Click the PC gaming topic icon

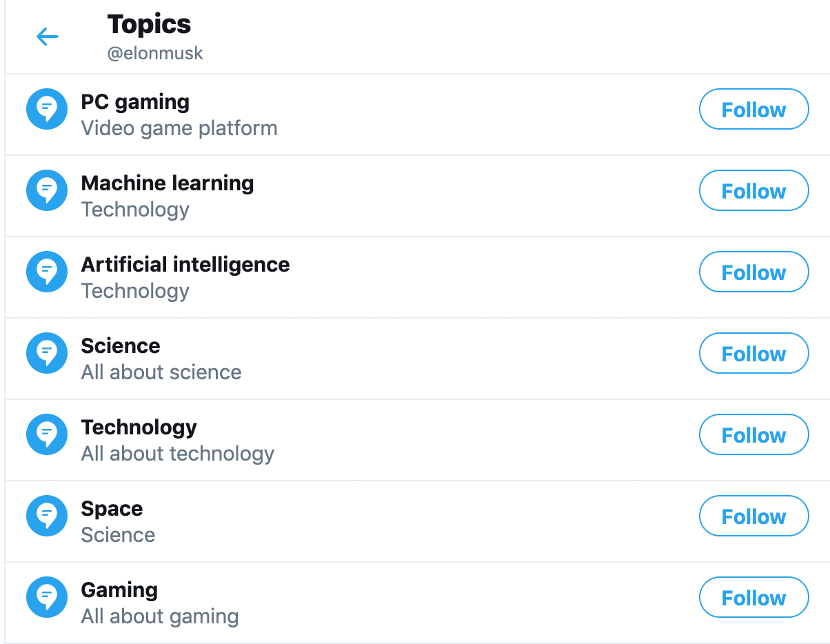tap(47, 109)
